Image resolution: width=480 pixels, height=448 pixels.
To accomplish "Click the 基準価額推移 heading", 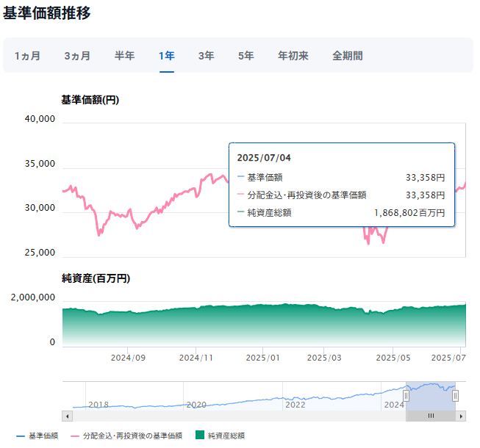I will point(46,13).
